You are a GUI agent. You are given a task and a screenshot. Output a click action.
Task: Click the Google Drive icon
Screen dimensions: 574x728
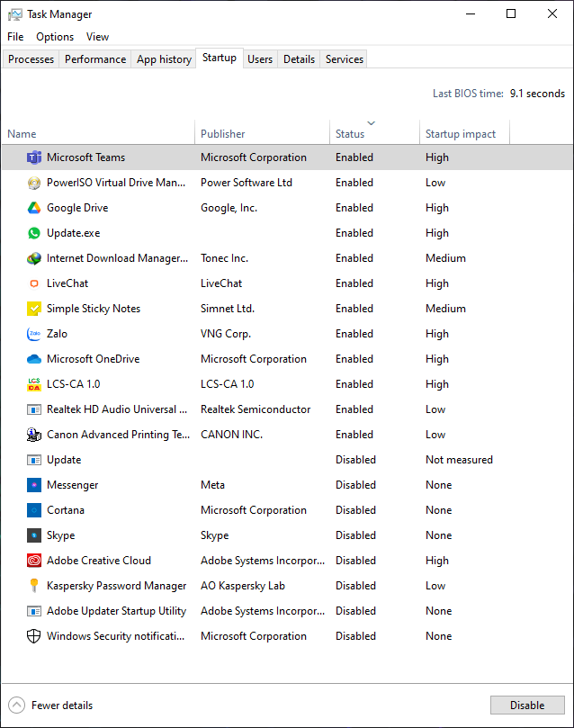[x=34, y=208]
